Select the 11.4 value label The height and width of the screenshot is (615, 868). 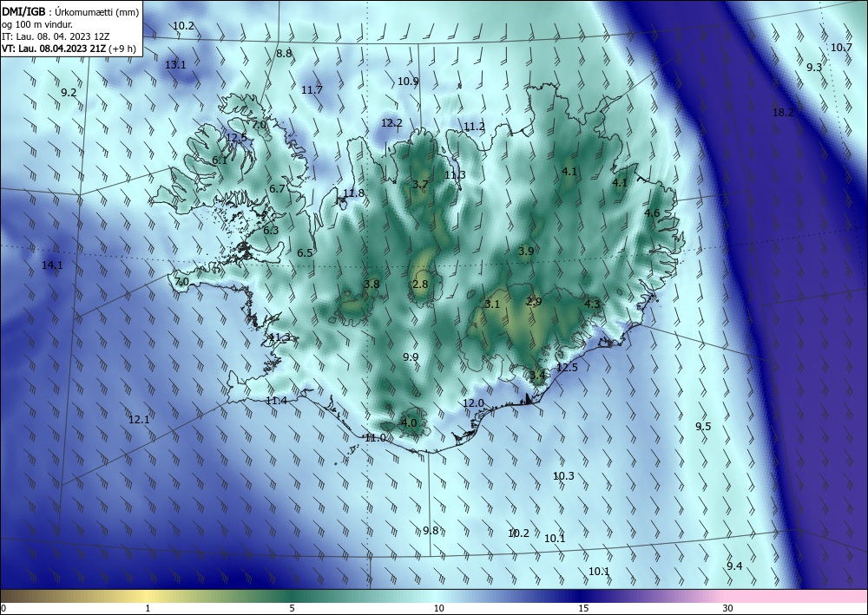(x=276, y=401)
